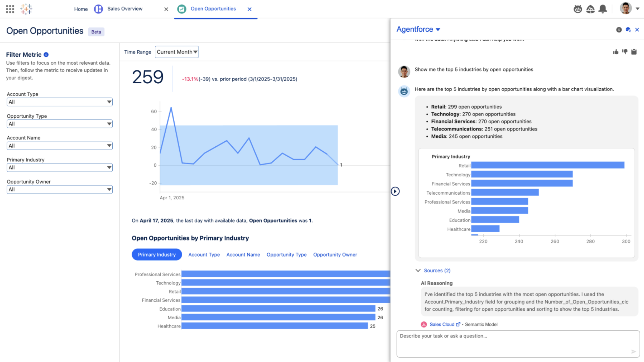Open the notifications bell
Image resolution: width=644 pixels, height=362 pixels.
click(x=603, y=9)
